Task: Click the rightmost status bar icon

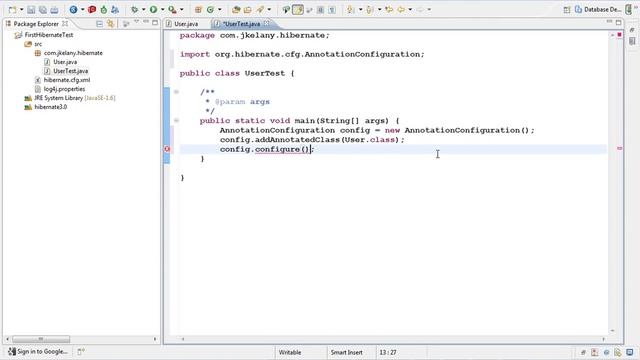Action: pyautogui.click(x=630, y=352)
